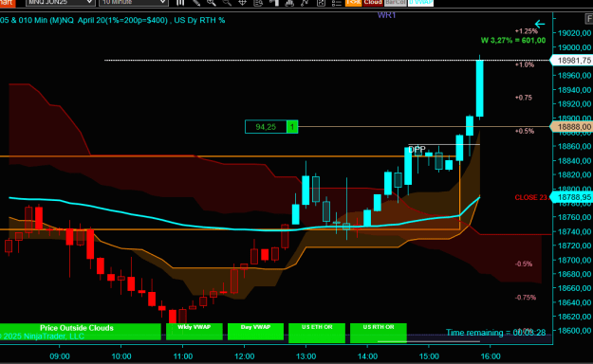Click the 18981,75 price marker on axis
The height and width of the screenshot is (364, 593).
click(572, 61)
